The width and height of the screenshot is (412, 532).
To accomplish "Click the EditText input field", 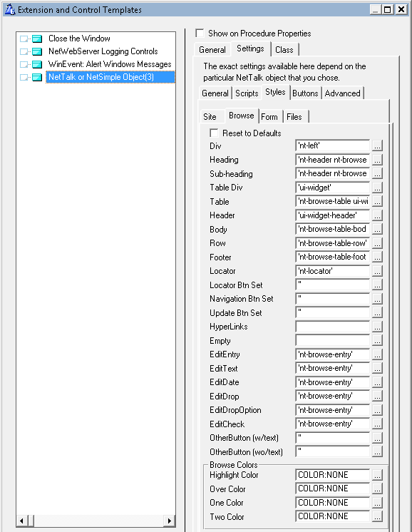I will (333, 368).
